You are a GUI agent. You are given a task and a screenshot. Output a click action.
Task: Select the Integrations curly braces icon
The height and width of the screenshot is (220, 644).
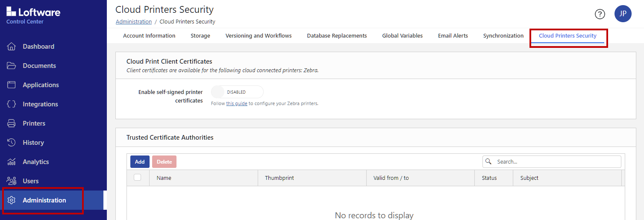point(12,104)
